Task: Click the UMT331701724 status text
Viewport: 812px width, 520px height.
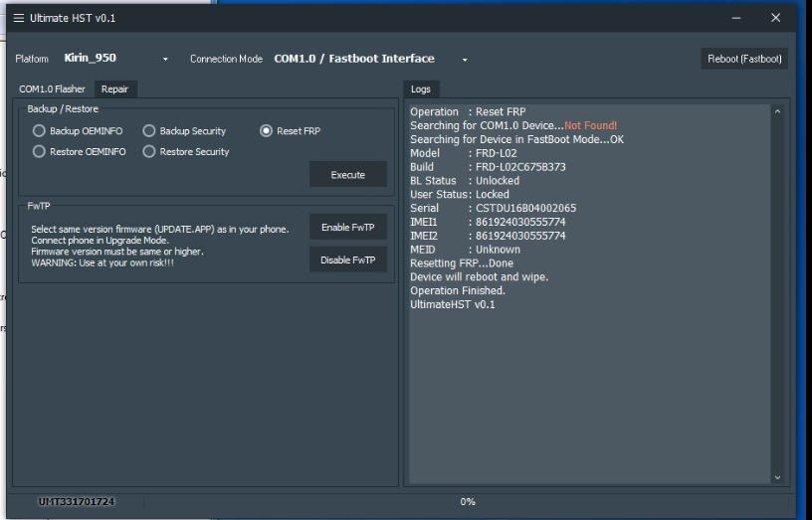Action: point(77,501)
